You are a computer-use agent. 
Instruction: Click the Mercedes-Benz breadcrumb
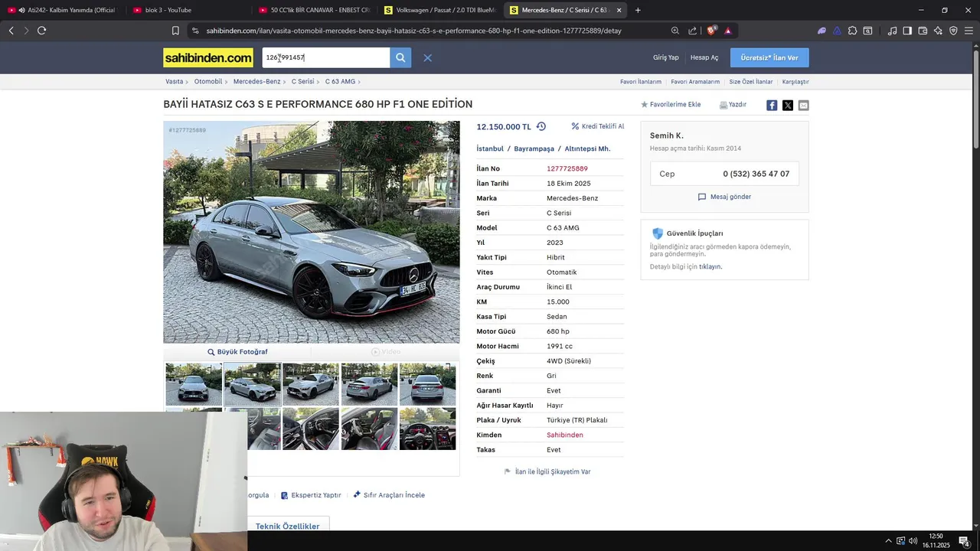(x=256, y=81)
